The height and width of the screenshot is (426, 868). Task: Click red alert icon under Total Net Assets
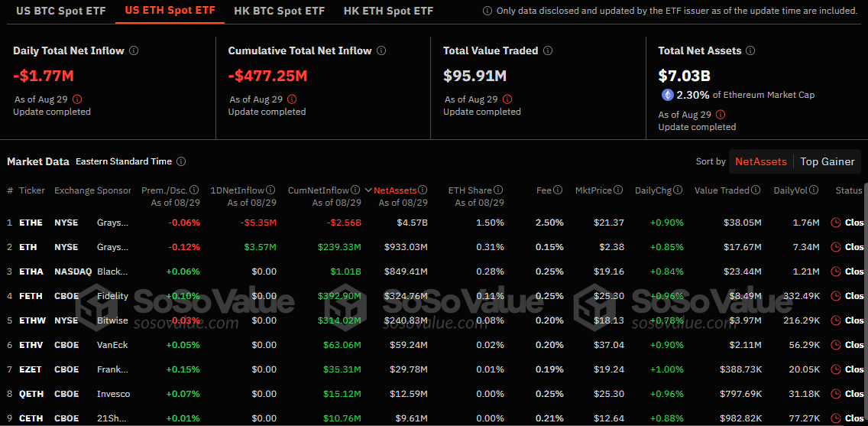(x=721, y=115)
